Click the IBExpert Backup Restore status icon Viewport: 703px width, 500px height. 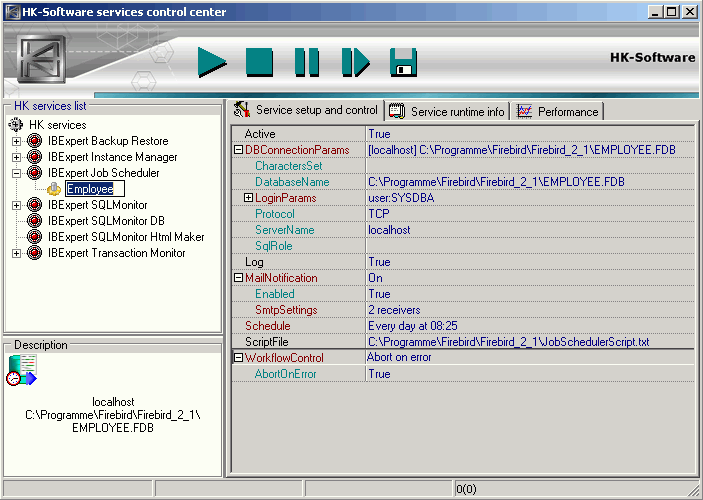click(35, 141)
